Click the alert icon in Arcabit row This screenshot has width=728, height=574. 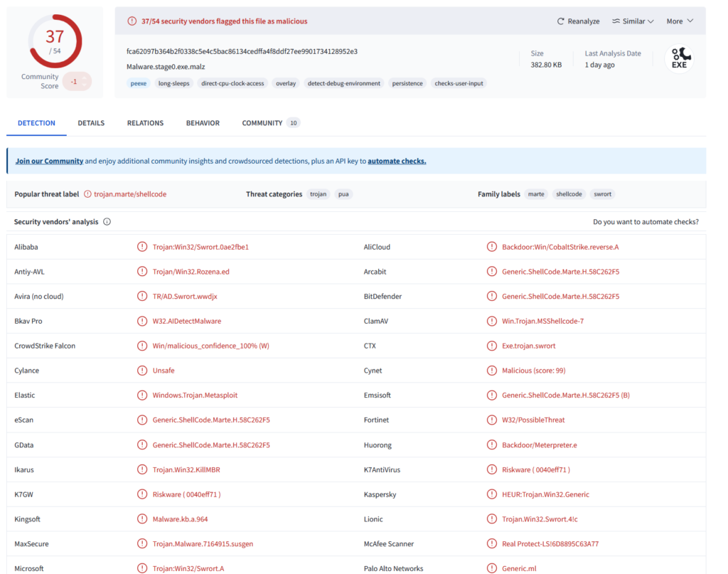click(492, 271)
